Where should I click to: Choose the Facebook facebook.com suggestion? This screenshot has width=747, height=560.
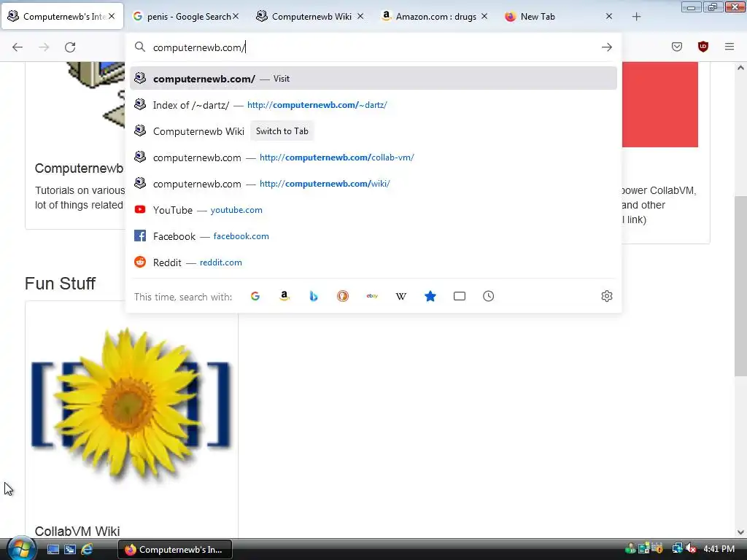pyautogui.click(x=373, y=236)
